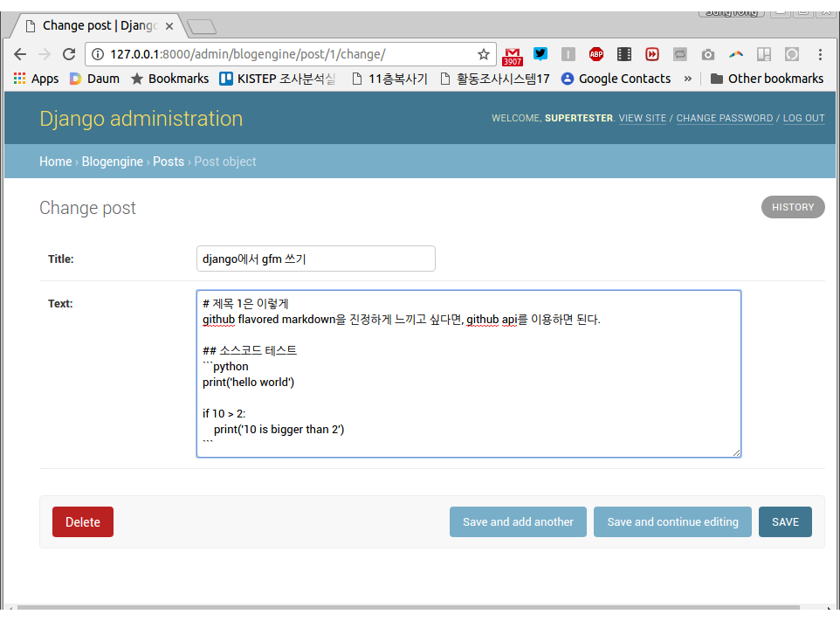This screenshot has width=840, height=621.
Task: Click the browser back arrow
Action: [20, 54]
